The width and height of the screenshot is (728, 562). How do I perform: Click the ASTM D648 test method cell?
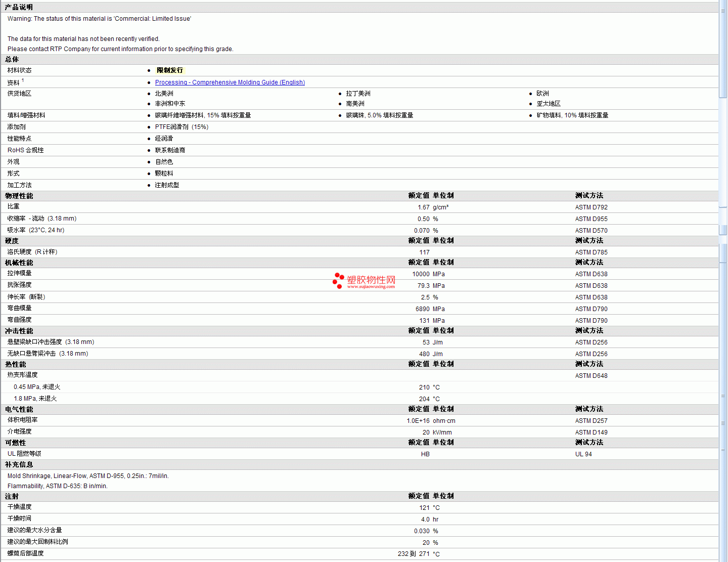[591, 376]
